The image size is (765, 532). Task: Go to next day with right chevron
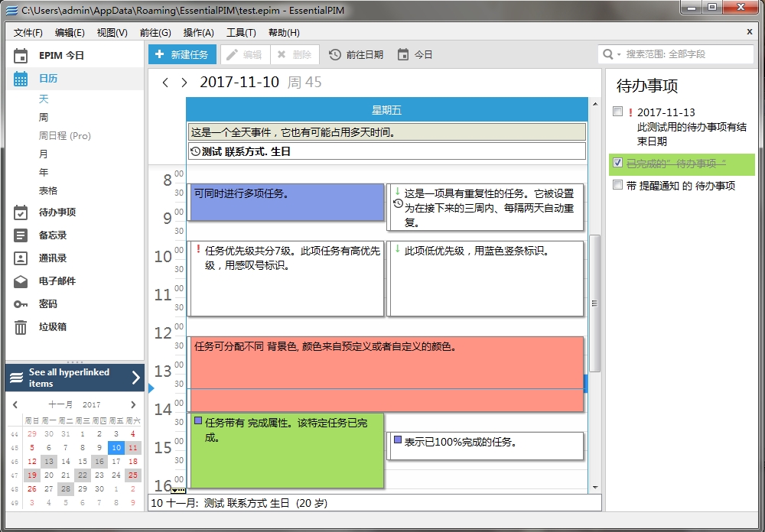click(184, 83)
